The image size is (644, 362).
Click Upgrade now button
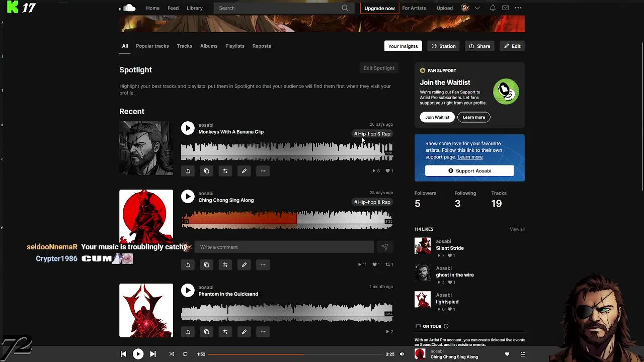[x=379, y=8]
